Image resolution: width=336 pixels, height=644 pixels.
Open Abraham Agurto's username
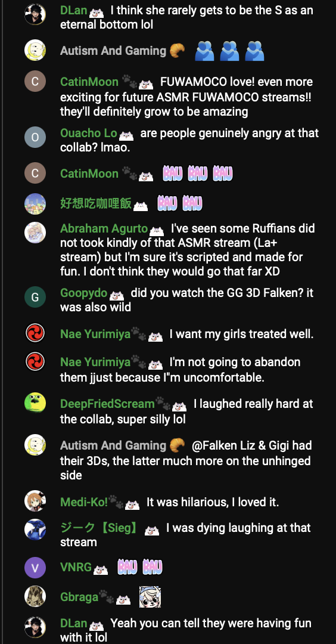tap(104, 228)
